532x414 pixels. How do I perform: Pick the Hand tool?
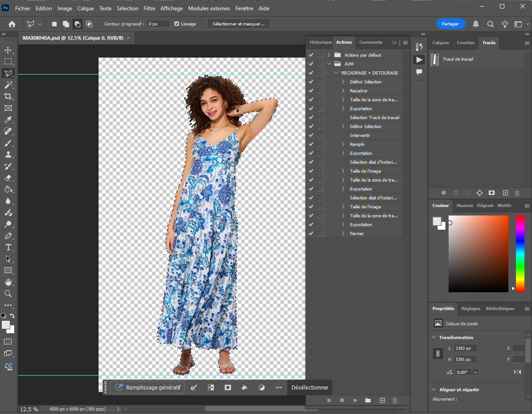click(8, 282)
